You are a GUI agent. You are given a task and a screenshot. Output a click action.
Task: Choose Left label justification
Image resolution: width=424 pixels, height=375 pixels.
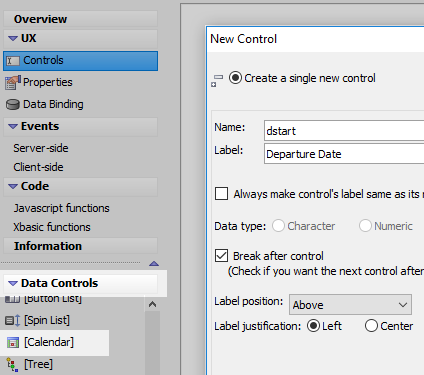(x=313, y=326)
